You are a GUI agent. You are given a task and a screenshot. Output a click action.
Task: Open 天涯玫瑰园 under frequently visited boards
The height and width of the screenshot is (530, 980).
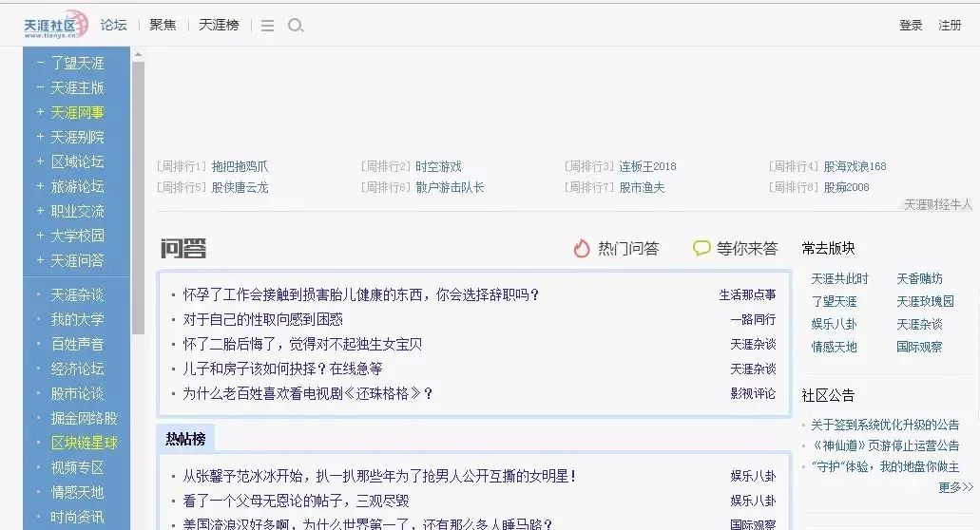click(924, 301)
